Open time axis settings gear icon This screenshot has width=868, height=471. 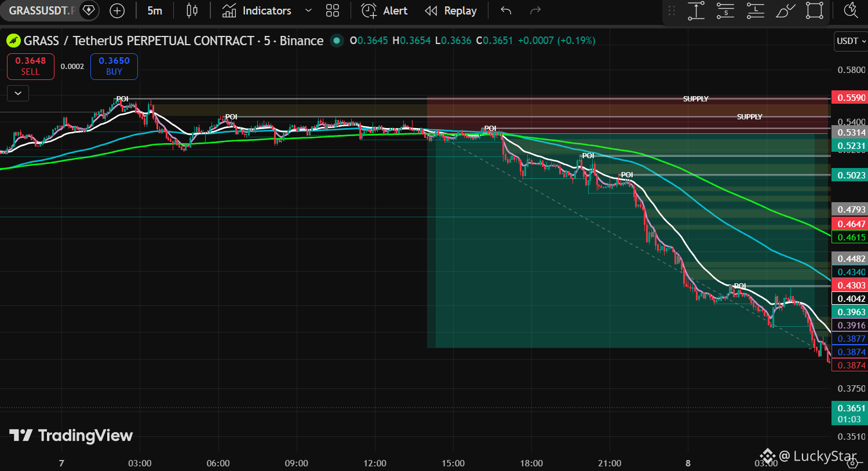pos(852,463)
